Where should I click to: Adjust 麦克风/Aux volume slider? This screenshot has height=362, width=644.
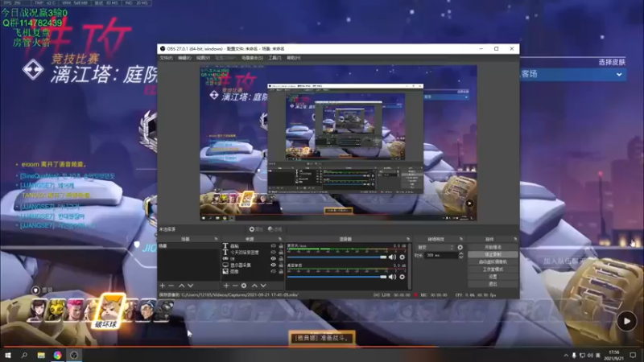[336, 257]
